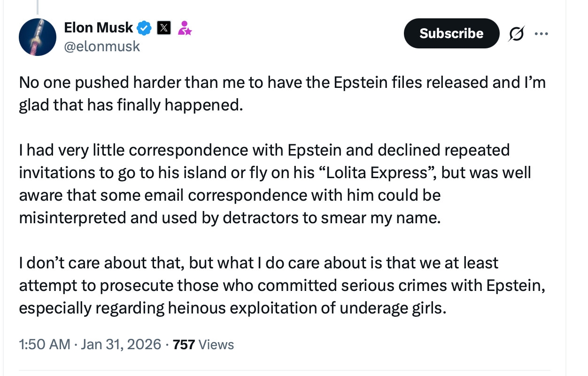
Task: Click the Jan 31, 2026 date
Action: (121, 345)
